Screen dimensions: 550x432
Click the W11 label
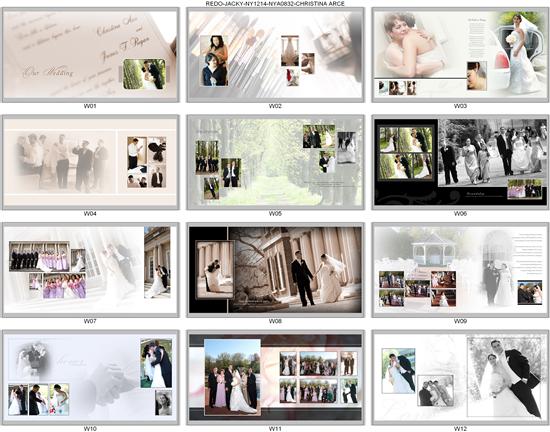coord(275,428)
